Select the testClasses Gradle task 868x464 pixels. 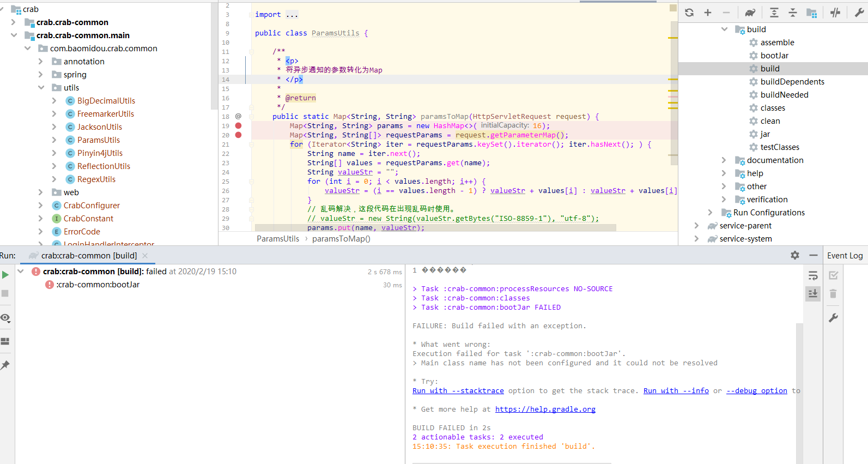click(x=780, y=147)
